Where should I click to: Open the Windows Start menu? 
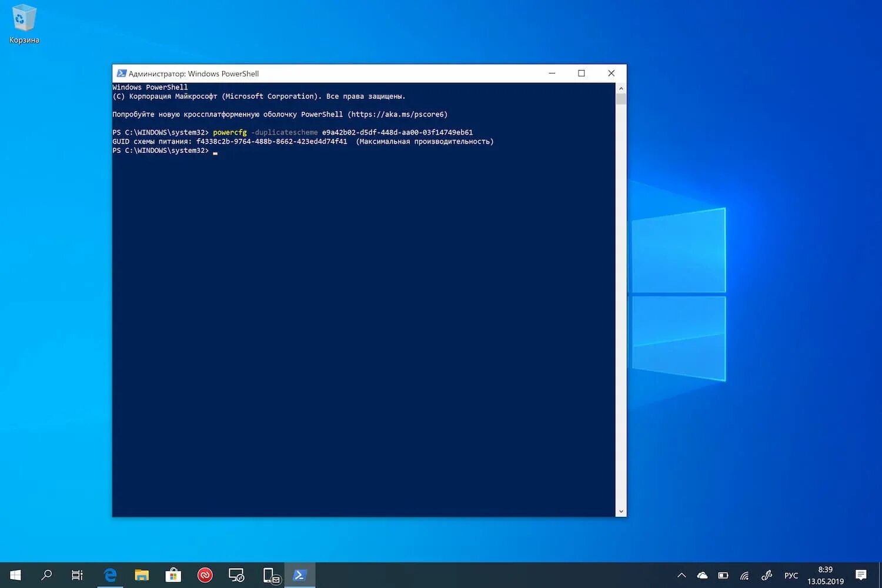tap(16, 575)
